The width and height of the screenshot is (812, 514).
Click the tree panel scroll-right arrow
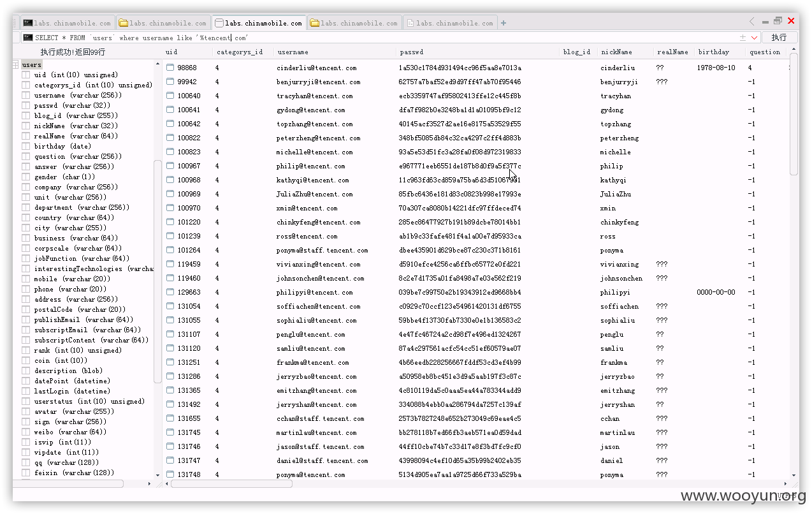150,483
